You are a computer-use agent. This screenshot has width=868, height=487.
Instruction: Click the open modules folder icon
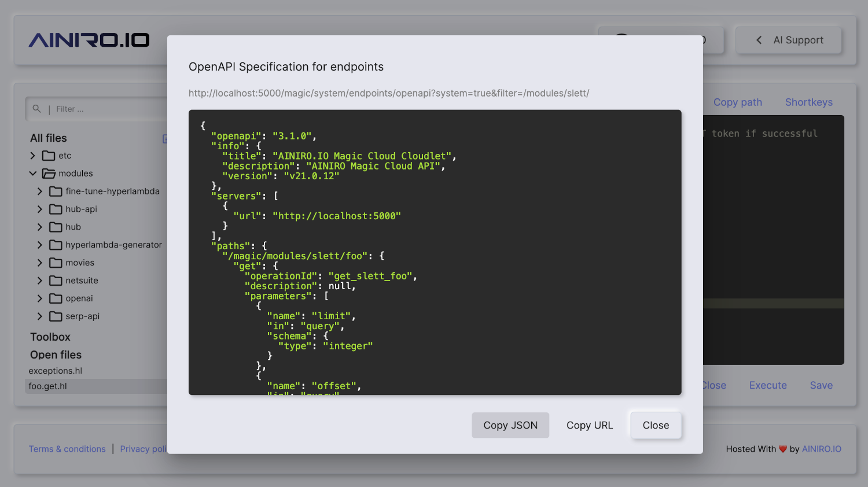click(x=49, y=174)
